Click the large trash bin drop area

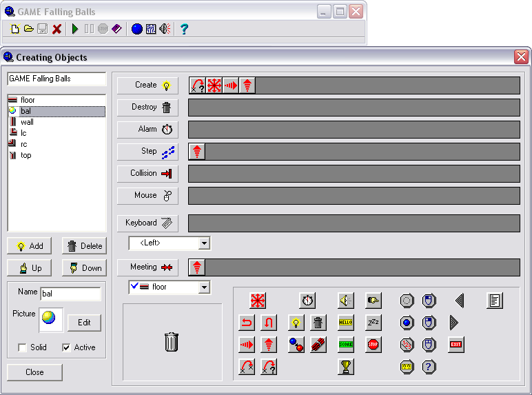(172, 342)
